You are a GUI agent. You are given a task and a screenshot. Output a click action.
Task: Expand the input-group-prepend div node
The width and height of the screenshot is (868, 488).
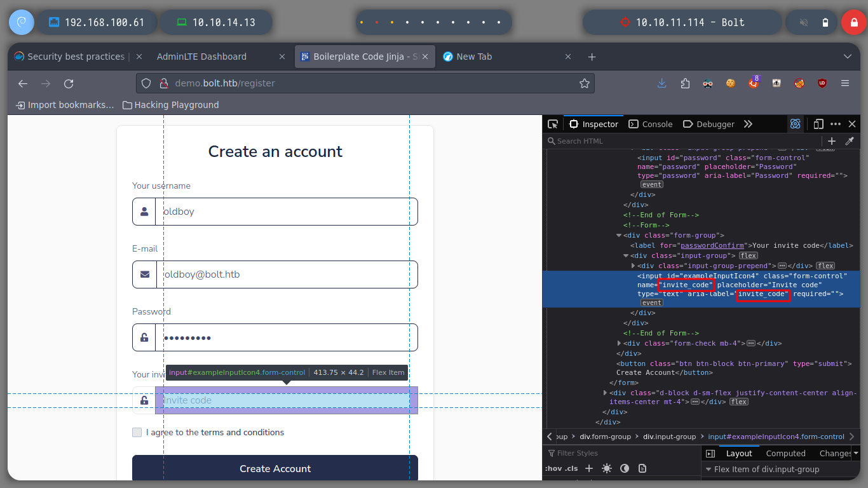[x=634, y=266]
